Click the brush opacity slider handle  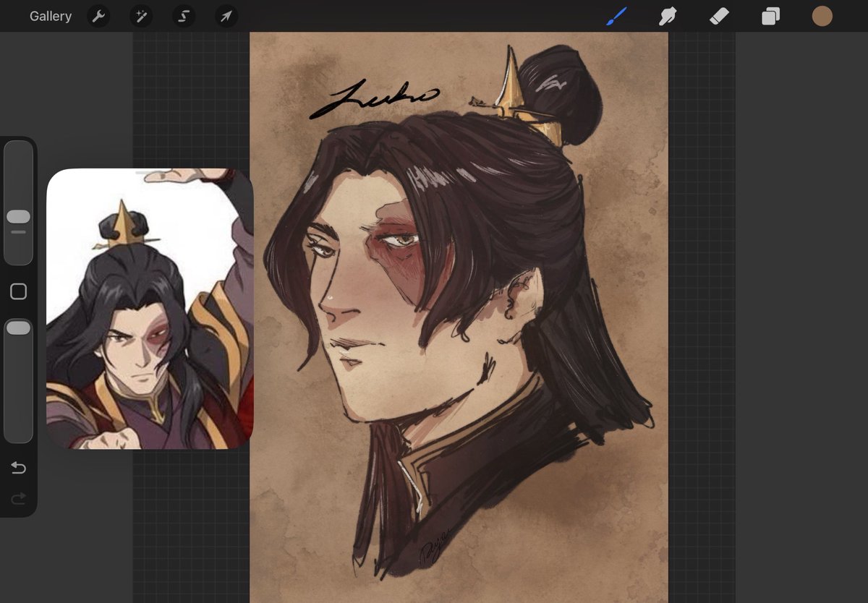(18, 328)
